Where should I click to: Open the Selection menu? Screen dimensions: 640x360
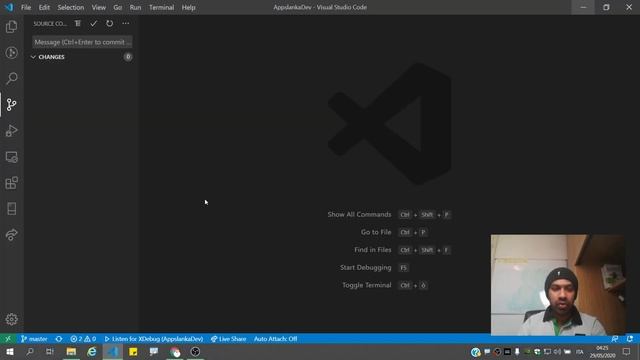(71, 7)
